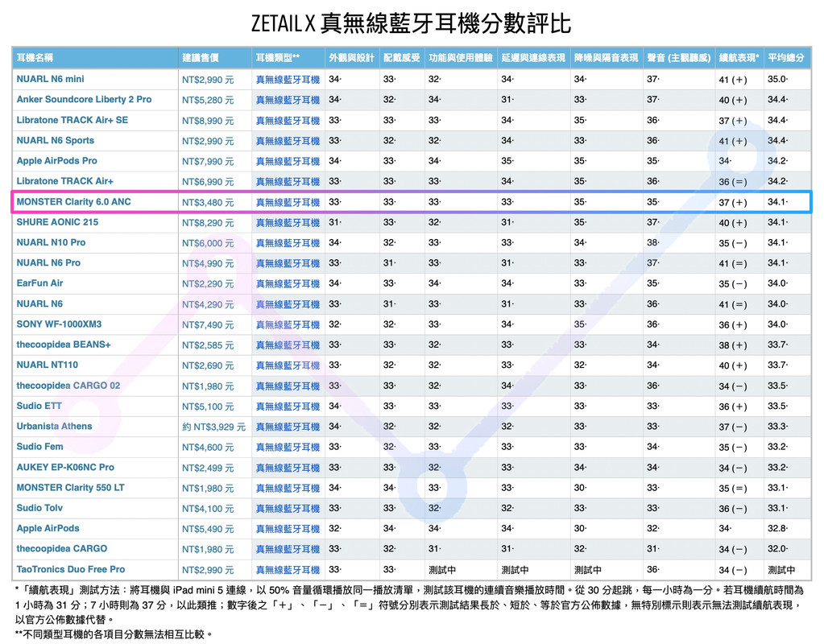Click 真無線藍牙耳機 in the Apple AirPods Pro row
This screenshot has width=824, height=644.
[x=288, y=162]
